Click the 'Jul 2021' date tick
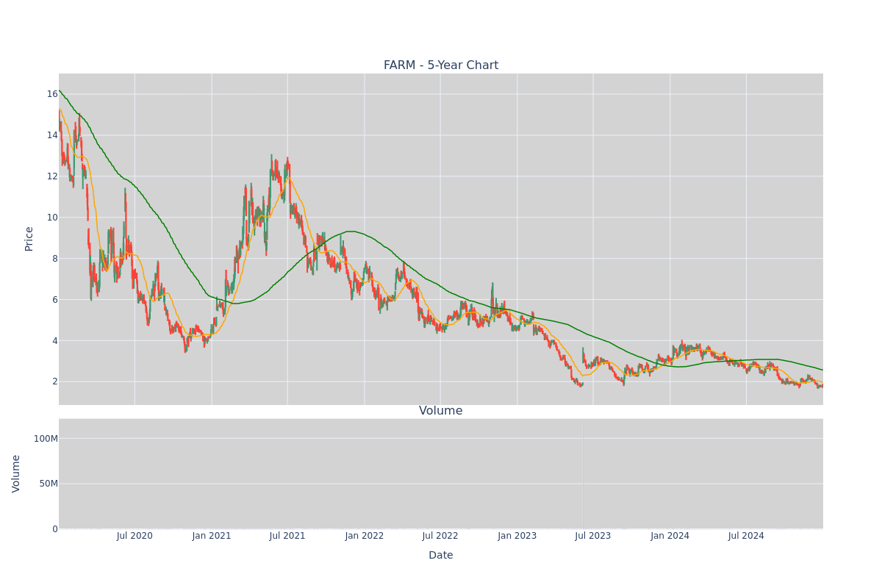This screenshot has height=588, width=882. [287, 536]
